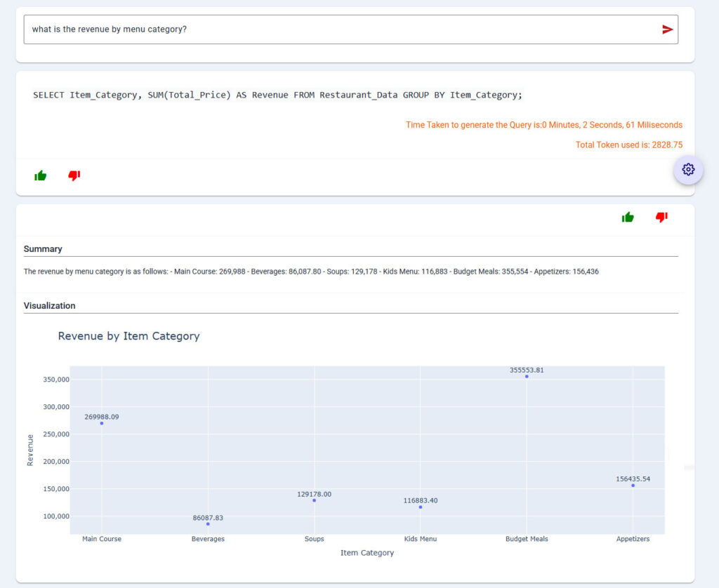Viewport: 719px width, 588px height.
Task: Click the 150,000 y-axis tick label
Action: click(56, 489)
